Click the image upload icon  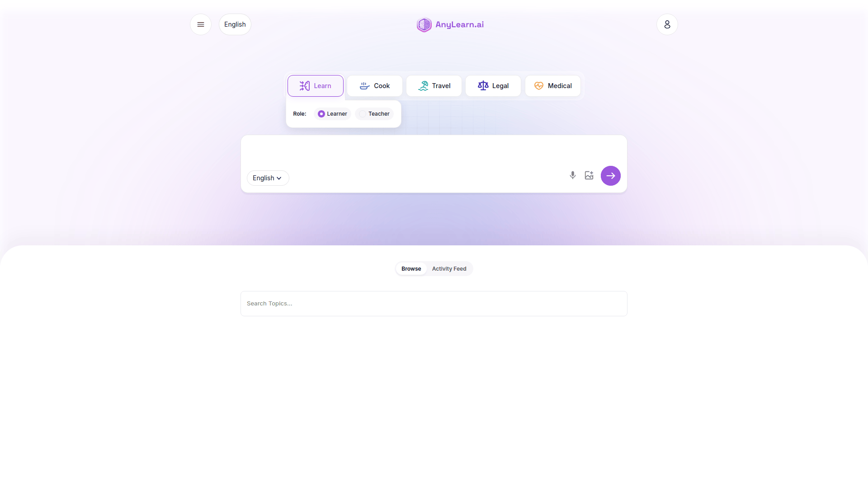click(x=589, y=175)
